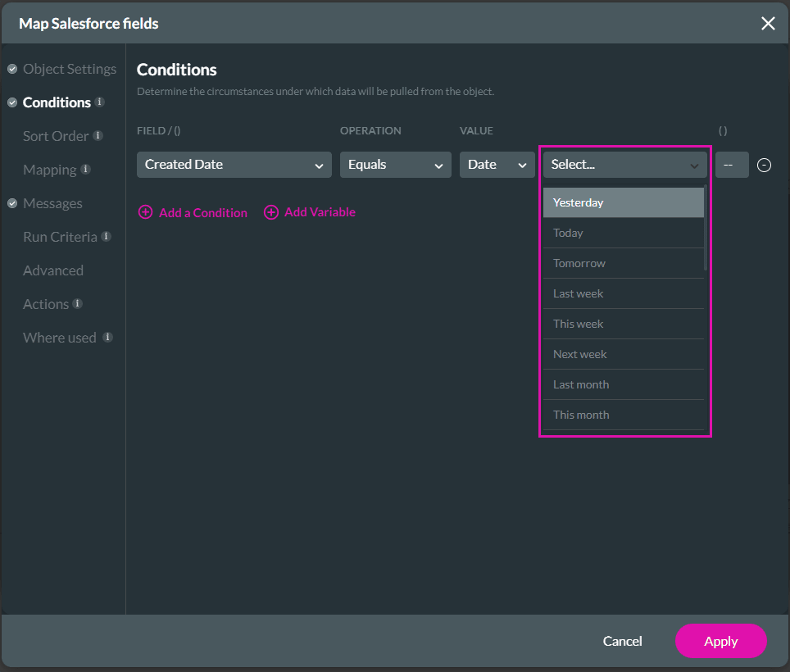Add a Condition using the plus link
Viewport: 790px width, 672px height.
pyautogui.click(x=193, y=212)
